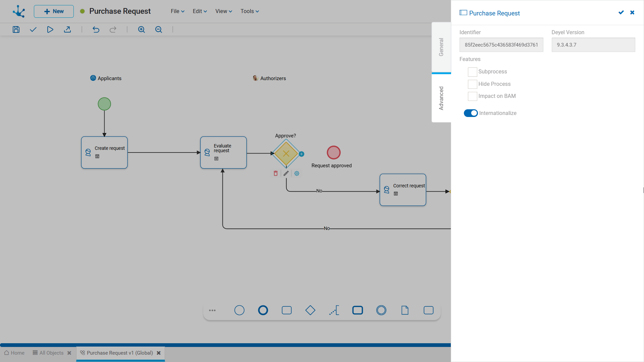This screenshot has height=362, width=644.
Task: Undo the last change
Action: [96, 29]
